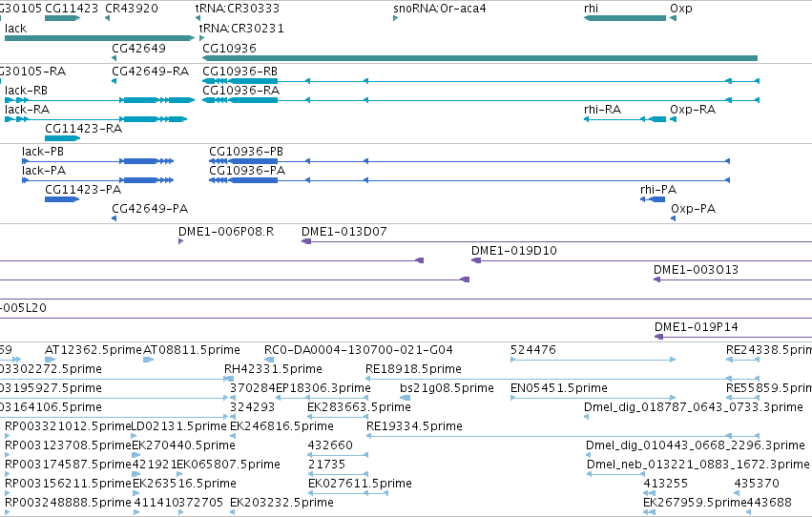Open the RE18918.5prime EST label
812x517 pixels.
tap(413, 369)
